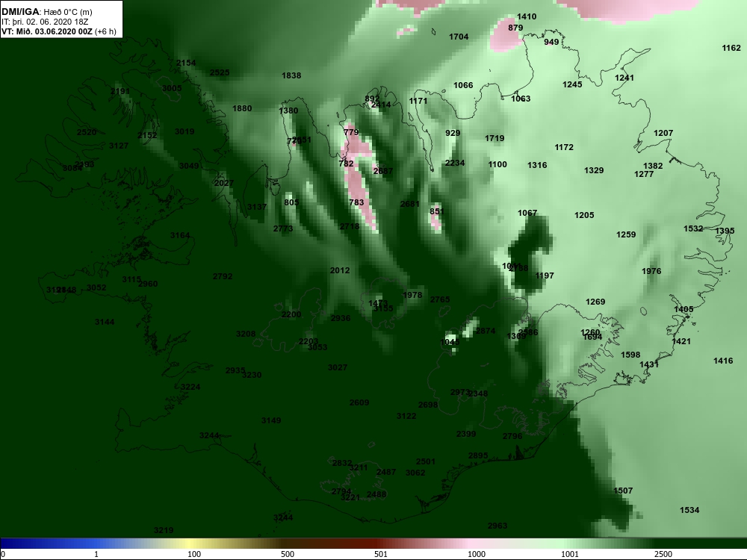
Task: Select the value 1880
Action: [x=242, y=108]
